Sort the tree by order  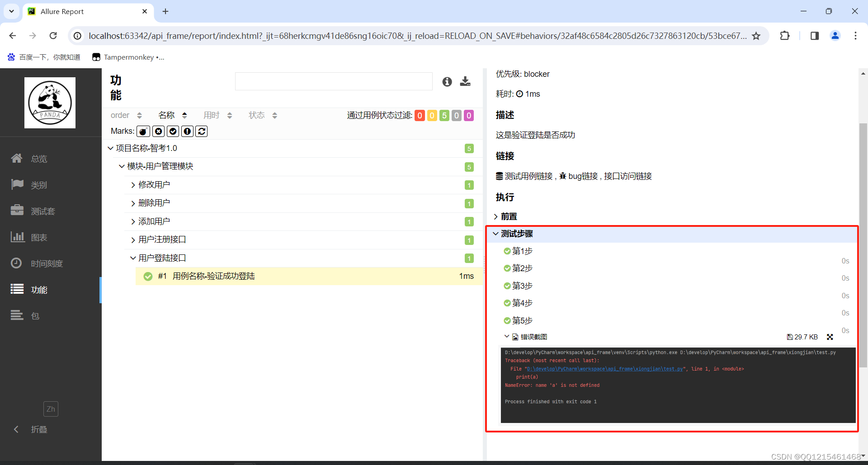point(126,115)
